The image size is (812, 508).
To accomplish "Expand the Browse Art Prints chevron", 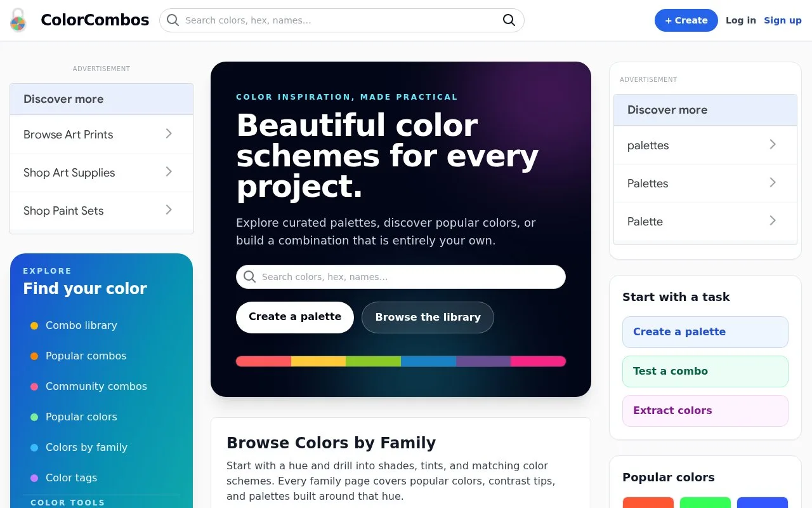I will point(169,133).
